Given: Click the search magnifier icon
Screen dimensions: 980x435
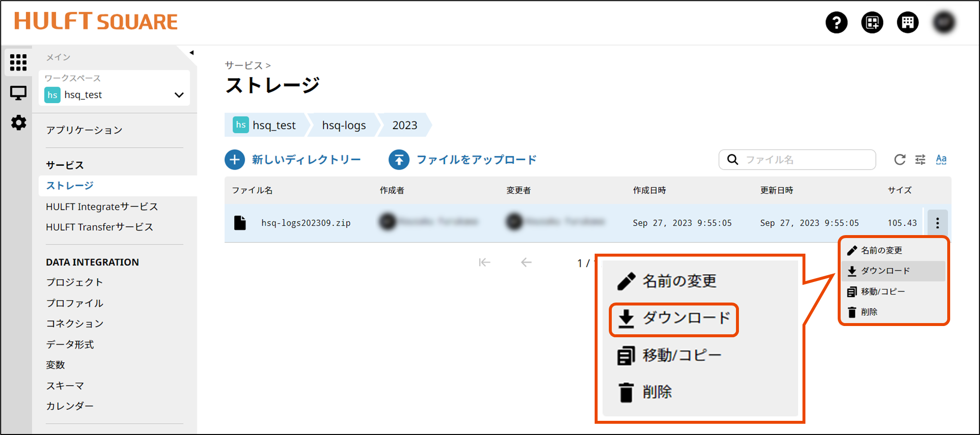Looking at the screenshot, I should click(733, 160).
